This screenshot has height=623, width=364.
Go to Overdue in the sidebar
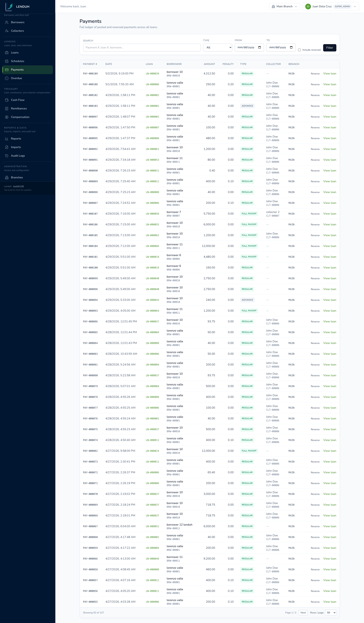pyautogui.click(x=27, y=78)
